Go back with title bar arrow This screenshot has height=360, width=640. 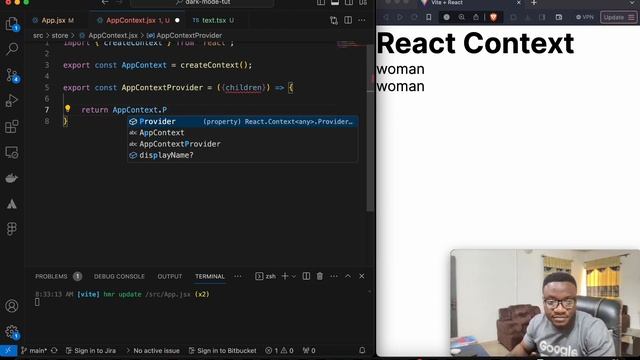(105, 2)
